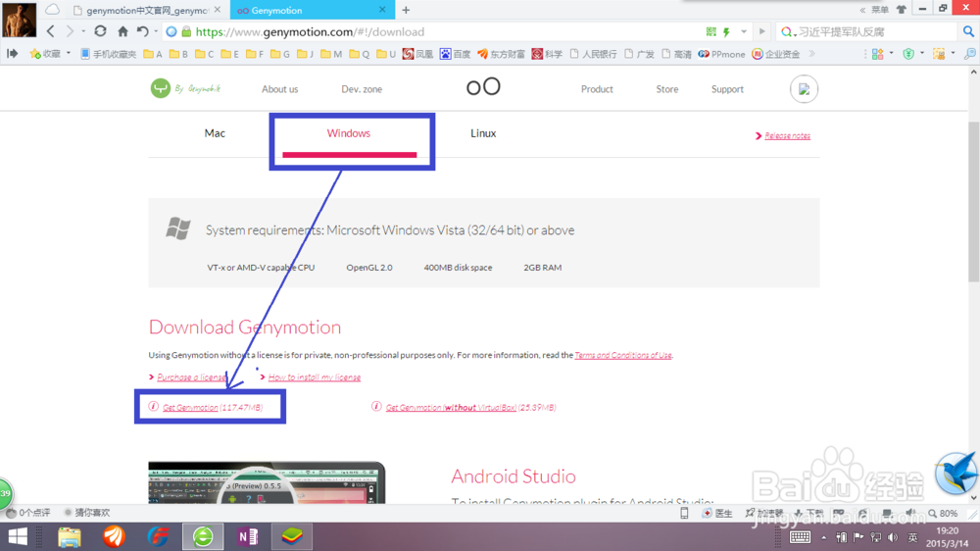Image resolution: width=980 pixels, height=551 pixels.
Task: Click the 80% zoom level control
Action: click(x=943, y=513)
